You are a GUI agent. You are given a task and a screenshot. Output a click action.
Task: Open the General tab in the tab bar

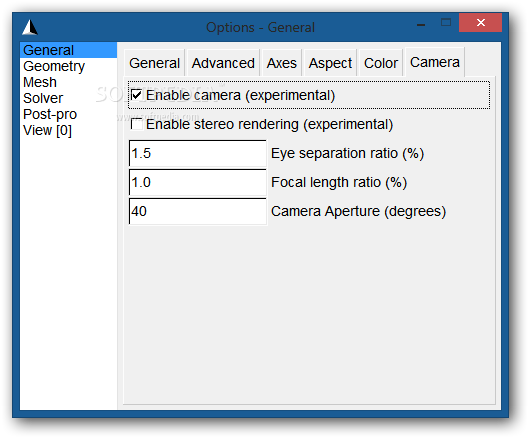coord(155,63)
